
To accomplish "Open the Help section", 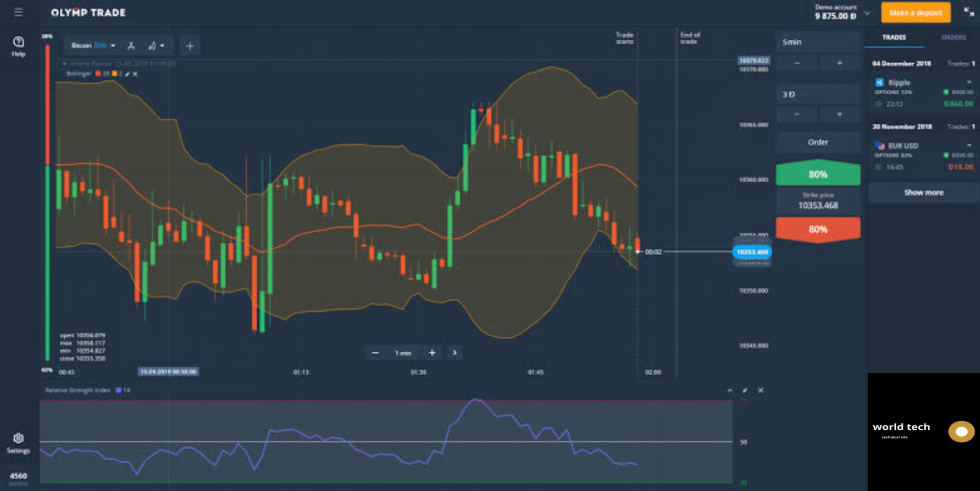I will 18,46.
